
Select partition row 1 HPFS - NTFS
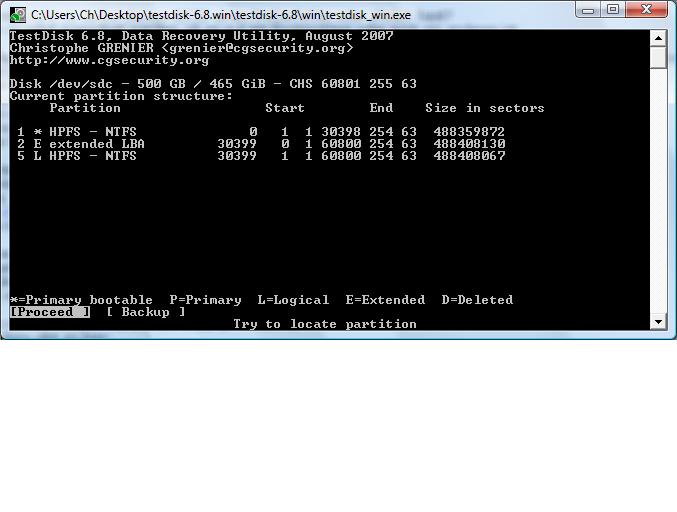pyautogui.click(x=261, y=132)
